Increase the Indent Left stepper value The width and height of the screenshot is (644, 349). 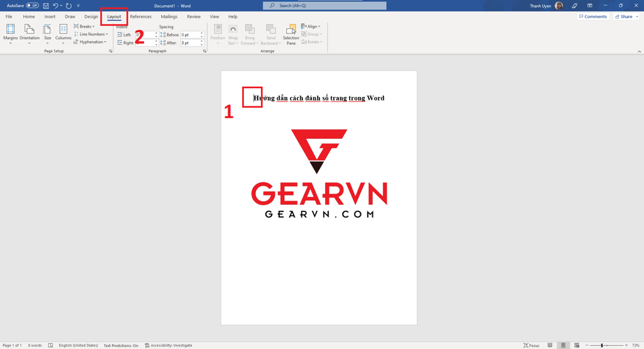pyautogui.click(x=156, y=33)
